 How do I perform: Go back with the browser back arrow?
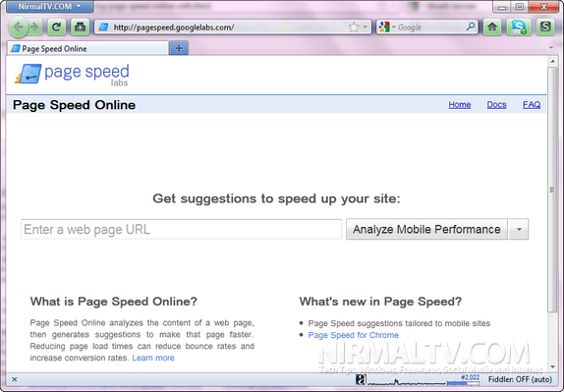point(18,27)
